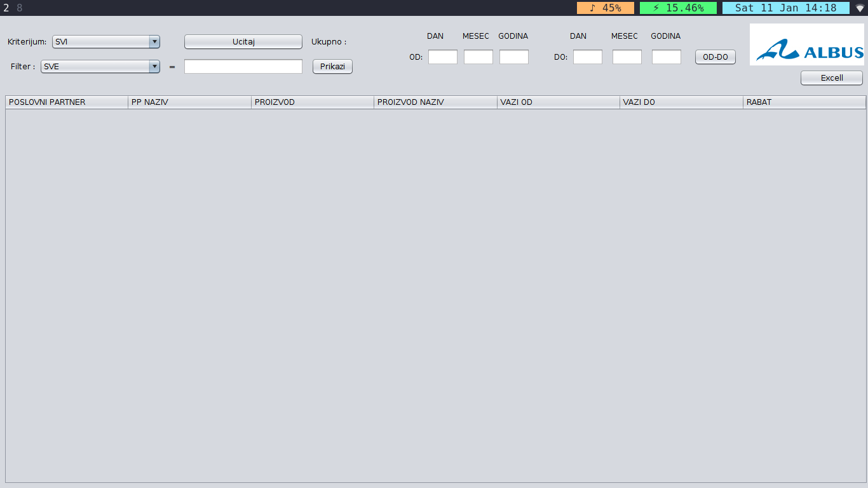
Task: Click the Ucitaj button
Action: click(243, 42)
